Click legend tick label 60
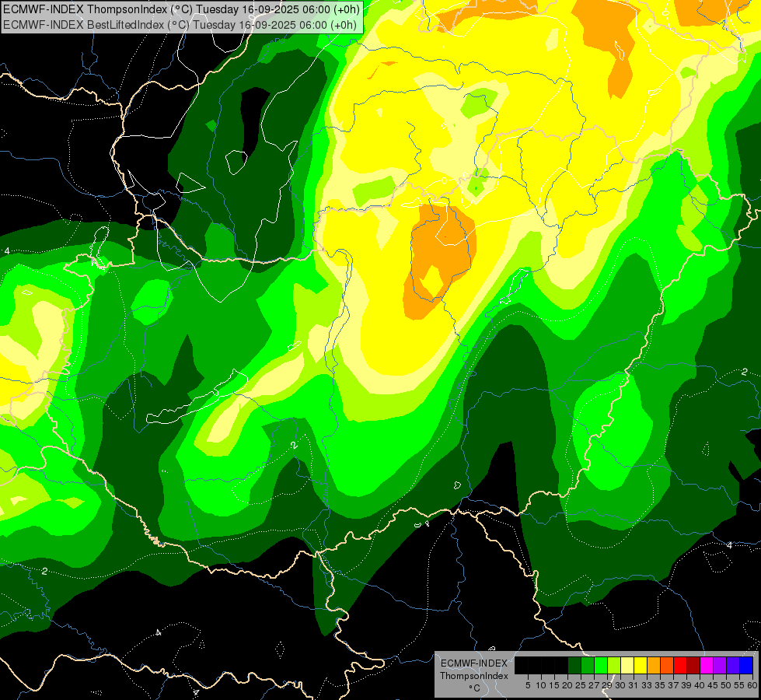761x700 pixels. coord(752,685)
